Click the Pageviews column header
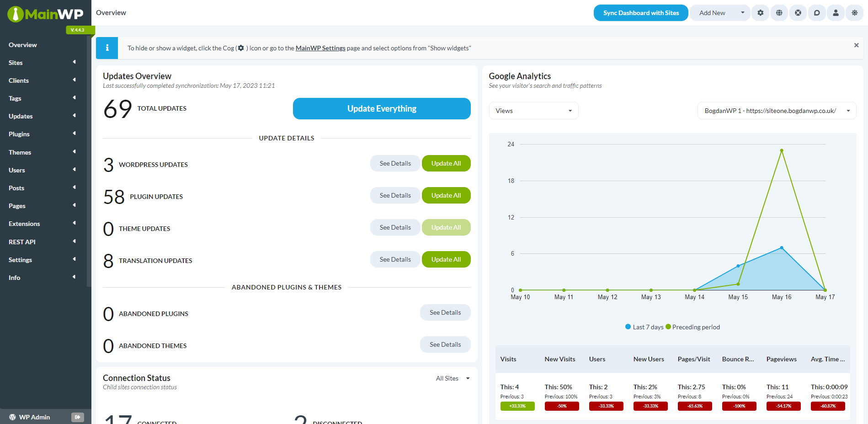 pyautogui.click(x=782, y=359)
